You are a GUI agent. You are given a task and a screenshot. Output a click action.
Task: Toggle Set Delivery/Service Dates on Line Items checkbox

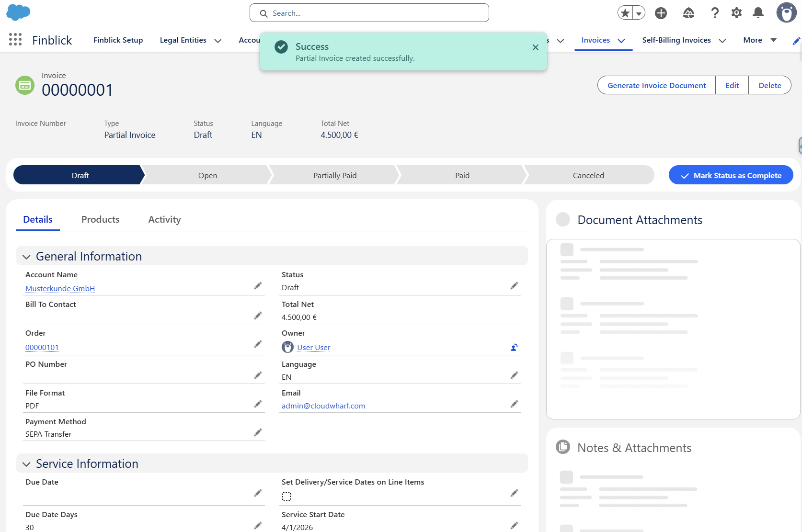click(x=286, y=497)
